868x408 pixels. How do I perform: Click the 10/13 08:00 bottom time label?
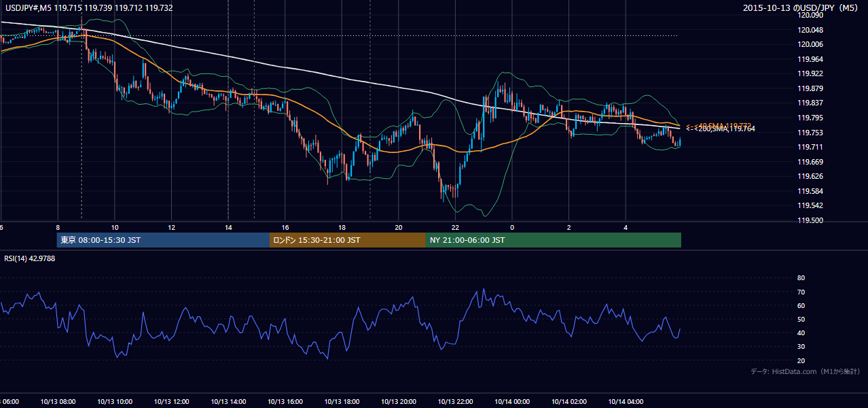coord(58,402)
